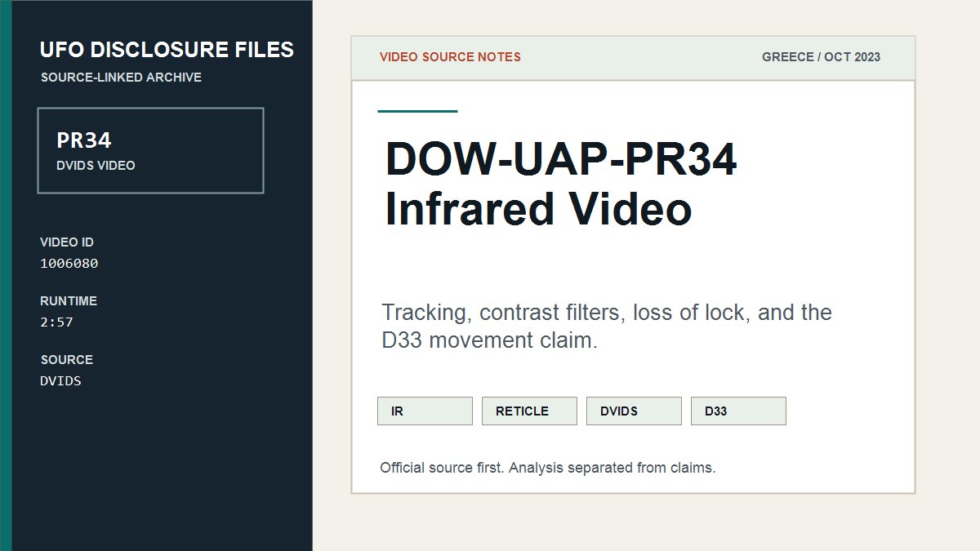Click the SOURCE-LINKED ARCHIVE subtitle
Image resolution: width=980 pixels, height=551 pixels.
[121, 78]
